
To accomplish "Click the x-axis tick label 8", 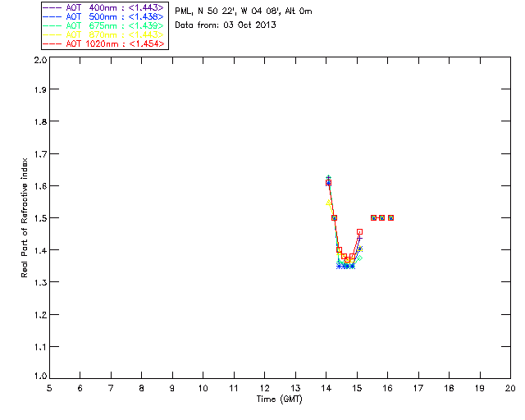I will pyautogui.click(x=142, y=388).
